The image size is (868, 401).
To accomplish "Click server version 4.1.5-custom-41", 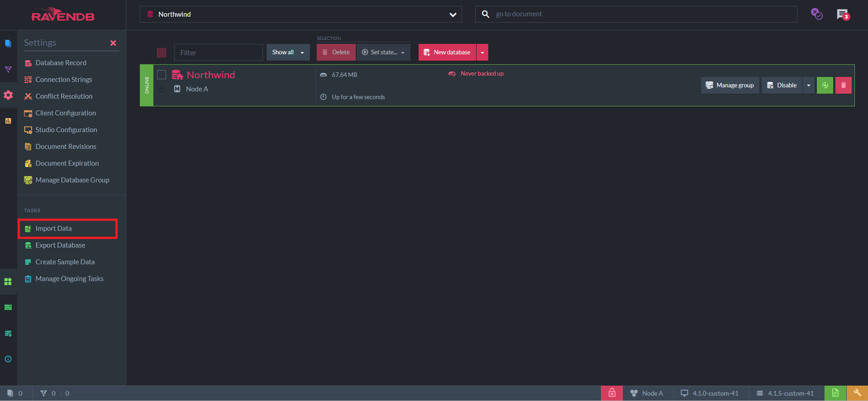I will 786,393.
